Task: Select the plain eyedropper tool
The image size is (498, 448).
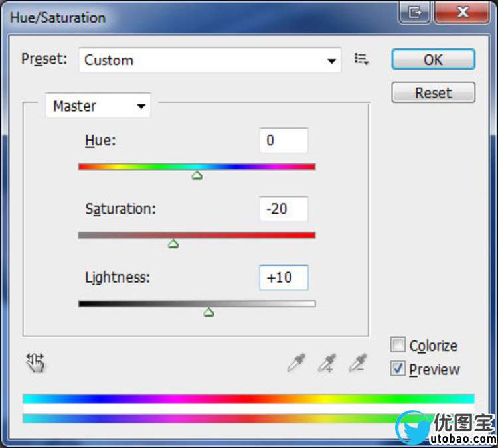Action: click(x=296, y=362)
